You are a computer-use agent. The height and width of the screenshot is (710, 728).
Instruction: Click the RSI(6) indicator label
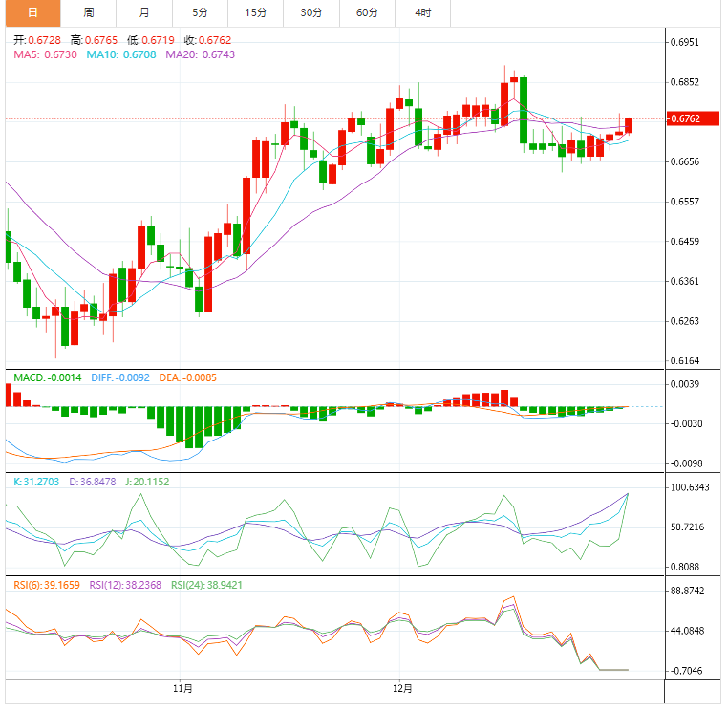click(x=46, y=582)
